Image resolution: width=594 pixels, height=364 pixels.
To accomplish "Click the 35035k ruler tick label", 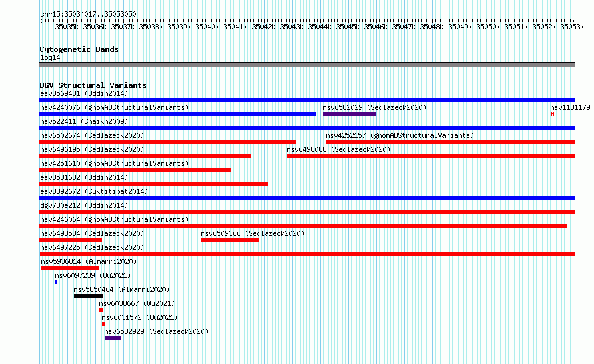I will (67, 27).
